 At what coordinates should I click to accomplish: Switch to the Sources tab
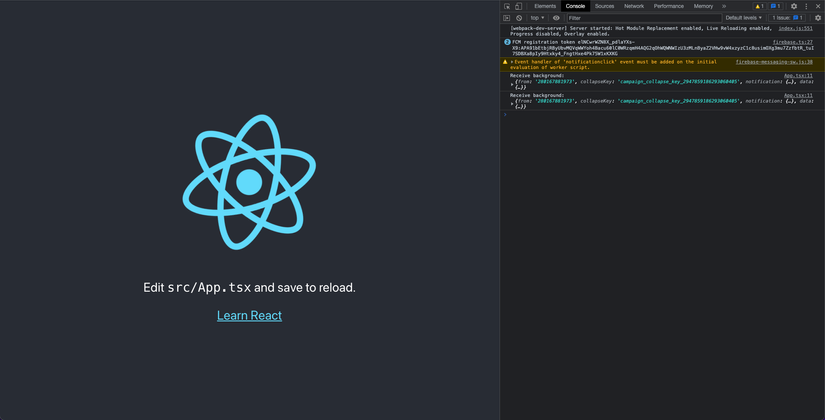click(x=605, y=6)
